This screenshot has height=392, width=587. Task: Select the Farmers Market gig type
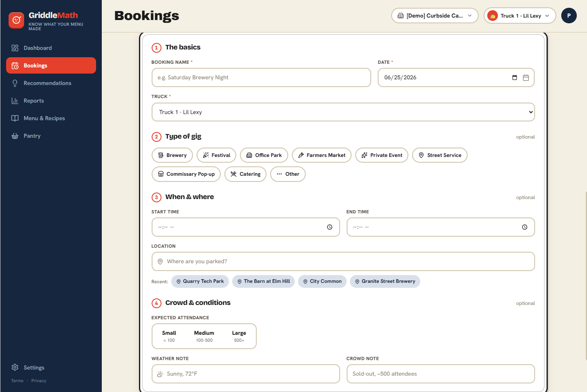click(x=322, y=155)
